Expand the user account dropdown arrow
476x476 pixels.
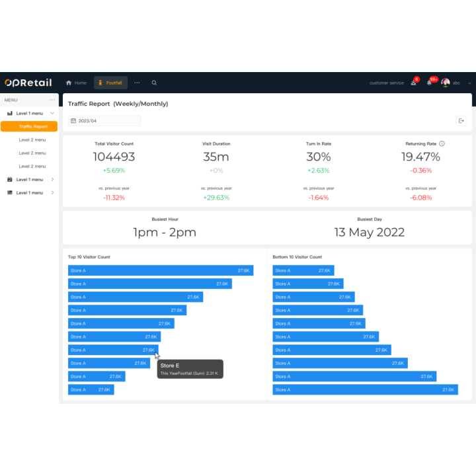coord(469,83)
